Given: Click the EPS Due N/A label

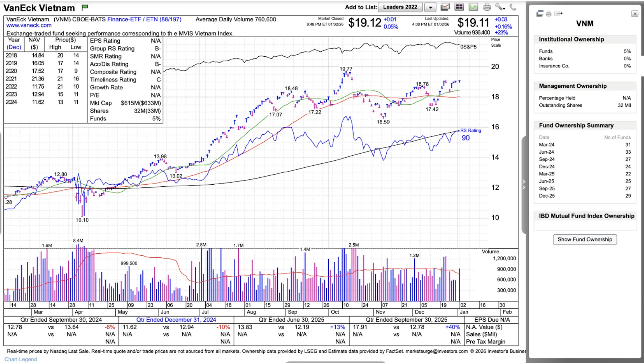Looking at the screenshot, I should point(492,320).
